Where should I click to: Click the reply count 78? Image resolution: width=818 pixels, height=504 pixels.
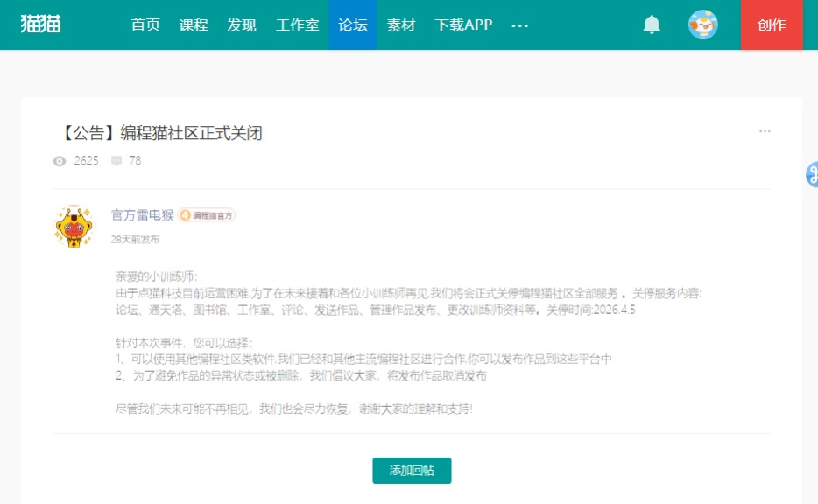click(x=135, y=160)
